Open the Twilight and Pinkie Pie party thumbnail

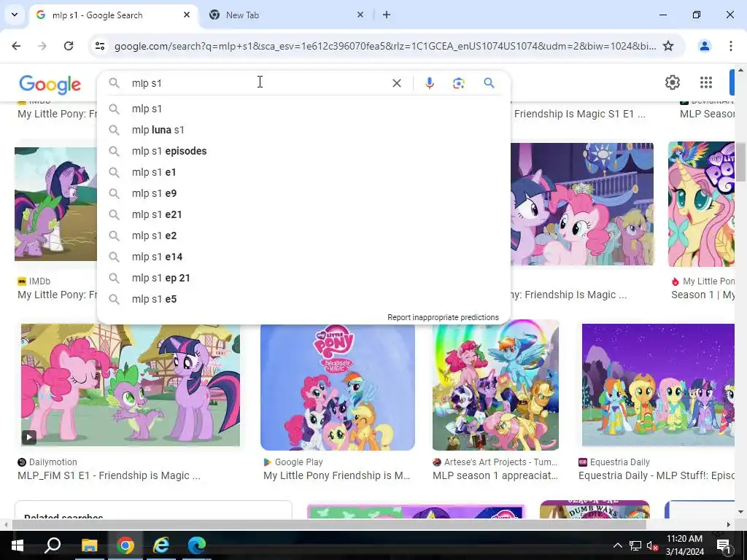(x=581, y=204)
